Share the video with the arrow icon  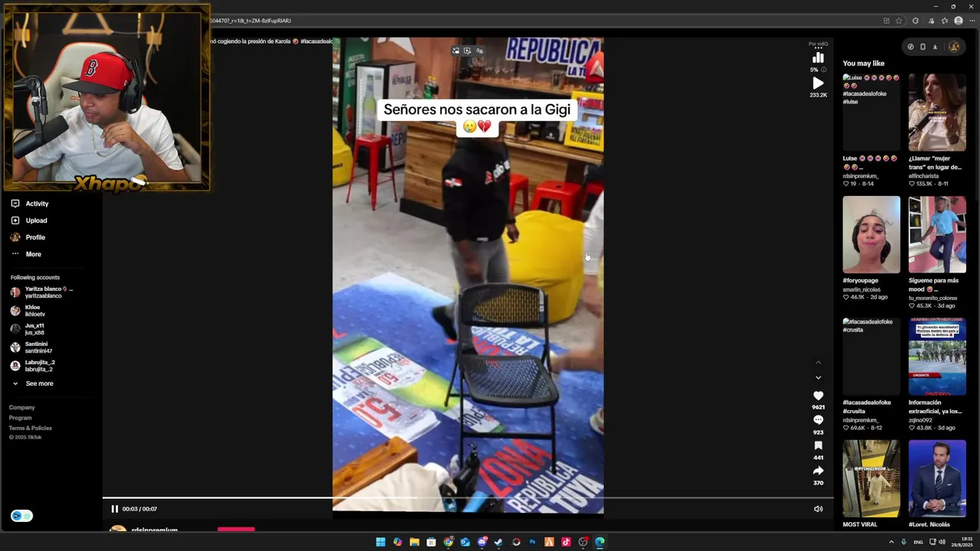(x=818, y=471)
